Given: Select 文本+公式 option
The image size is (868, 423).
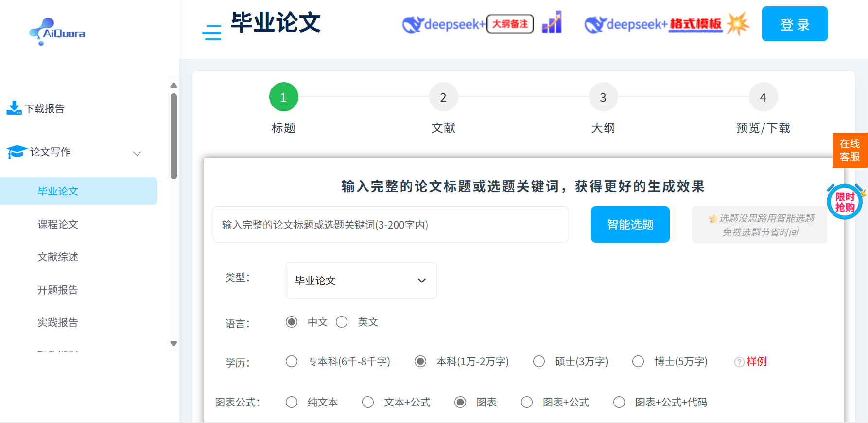Looking at the screenshot, I should 368,402.
